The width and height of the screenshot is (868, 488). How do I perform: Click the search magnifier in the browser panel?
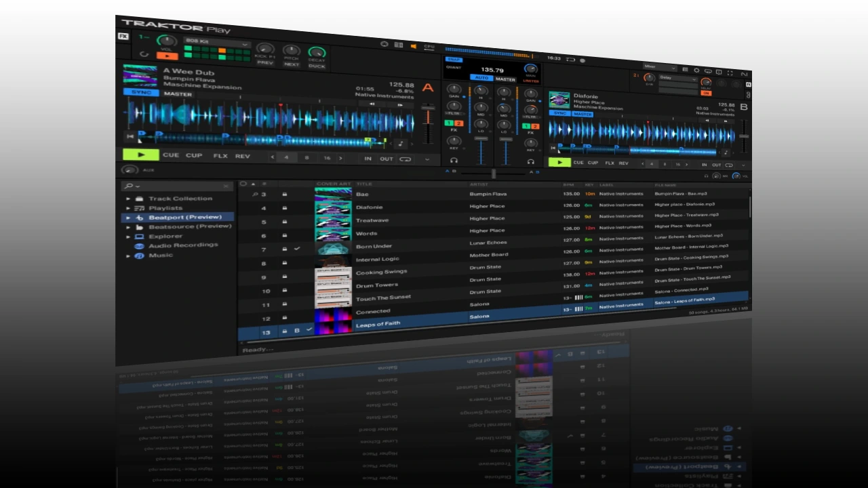[127, 186]
